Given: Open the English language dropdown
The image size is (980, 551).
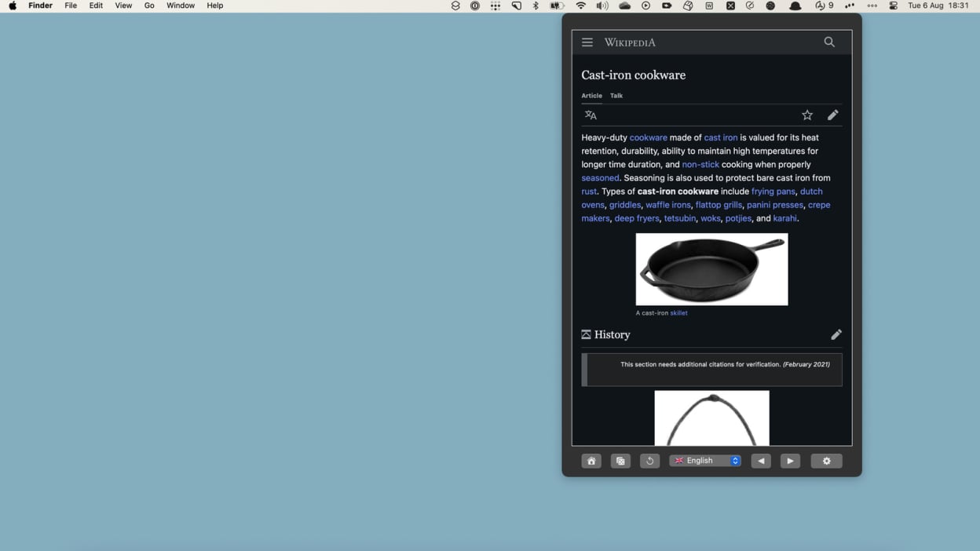Looking at the screenshot, I should (x=705, y=461).
